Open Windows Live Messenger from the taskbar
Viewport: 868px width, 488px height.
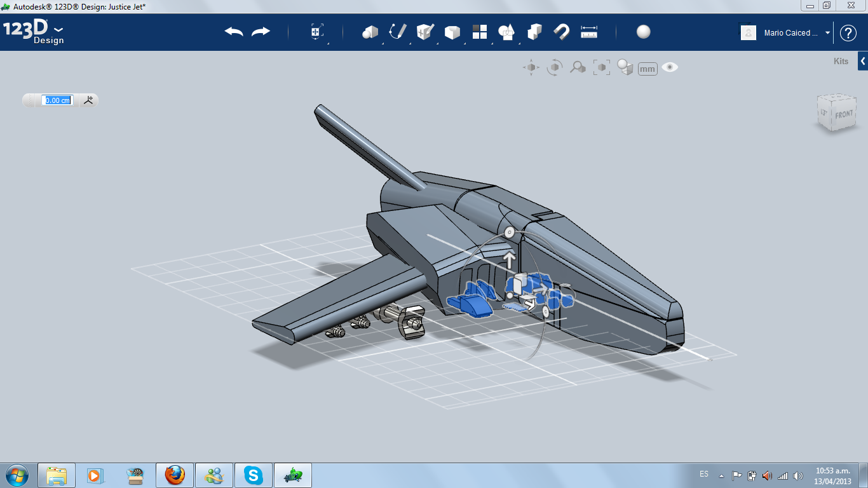point(214,475)
